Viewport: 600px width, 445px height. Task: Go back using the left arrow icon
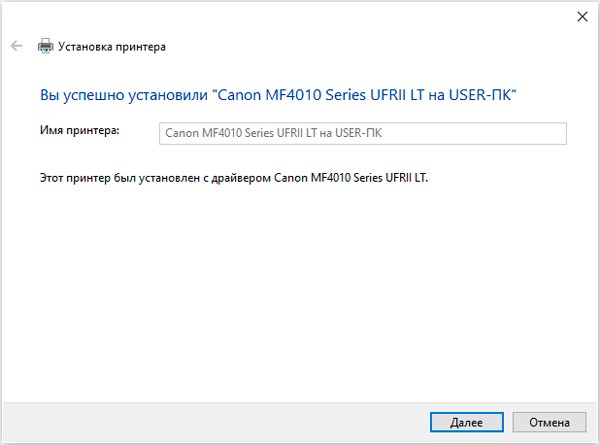coord(16,46)
